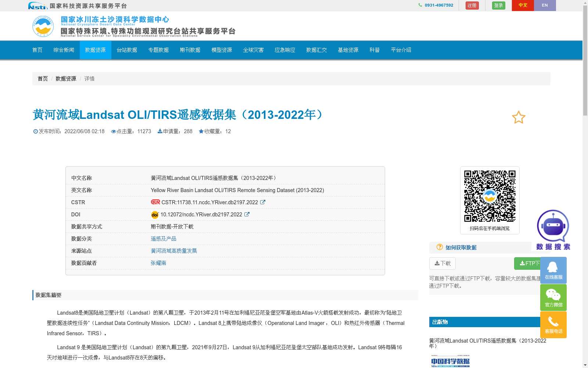Screen dimensions: 588x368
Task: Open 全球灾害 menu item
Action: [x=254, y=50]
